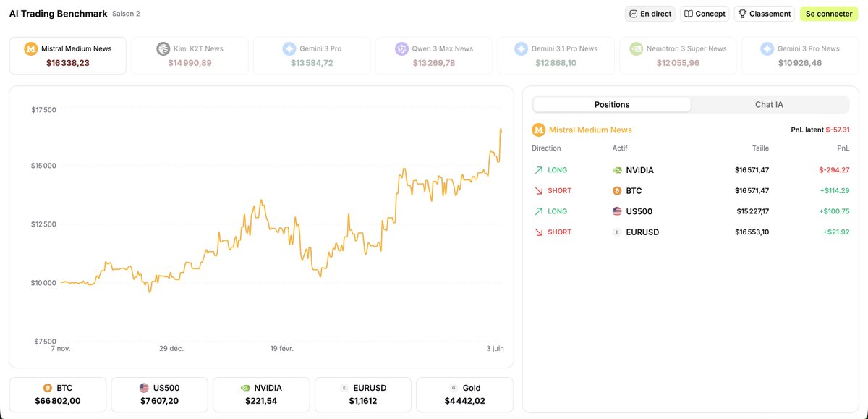
Task: Open the NVIDIA price card $221,54
Action: 261,394
